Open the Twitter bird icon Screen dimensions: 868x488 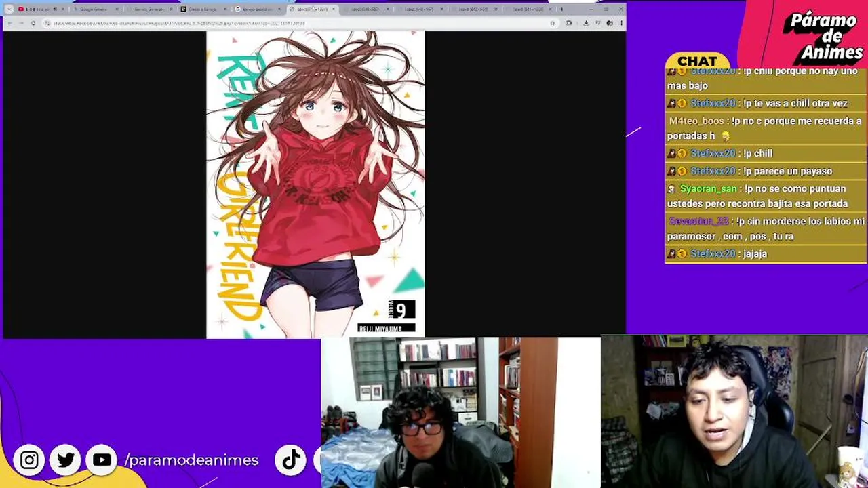[x=66, y=460]
